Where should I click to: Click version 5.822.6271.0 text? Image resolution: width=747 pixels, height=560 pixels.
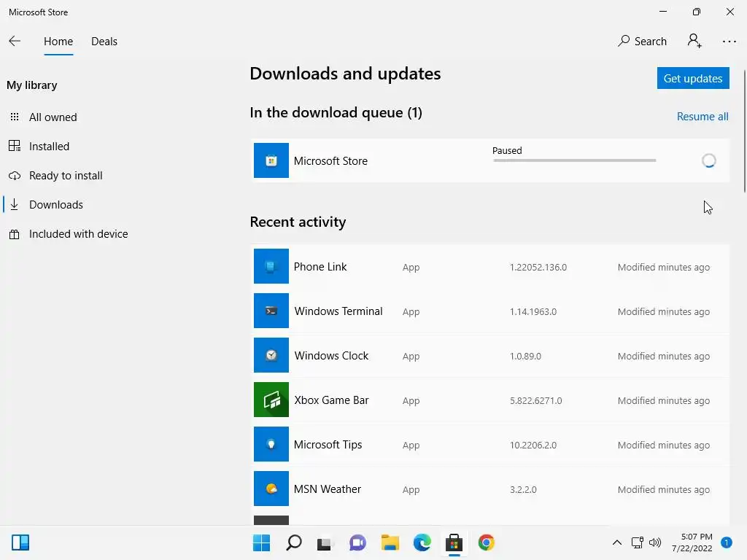[535, 401]
